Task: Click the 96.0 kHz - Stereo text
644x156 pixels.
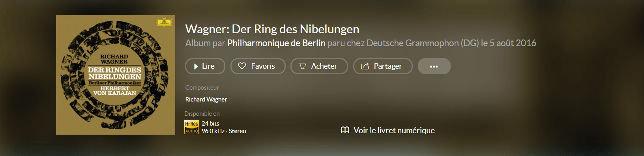Action: 224,131
